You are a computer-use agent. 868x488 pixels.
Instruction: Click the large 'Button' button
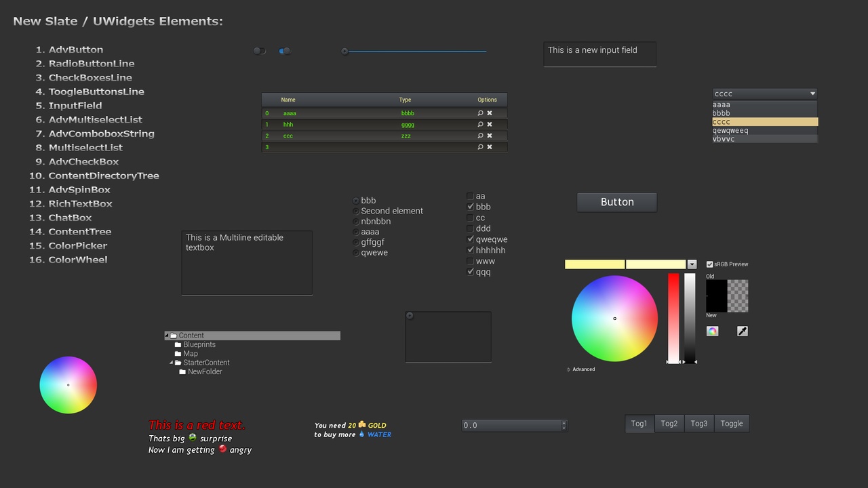617,202
